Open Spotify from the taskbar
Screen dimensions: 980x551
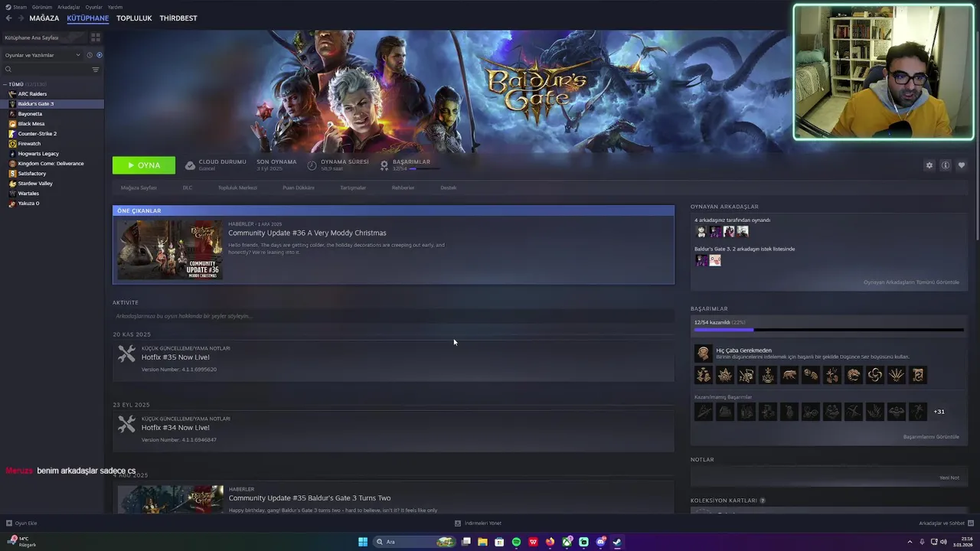[x=516, y=542]
